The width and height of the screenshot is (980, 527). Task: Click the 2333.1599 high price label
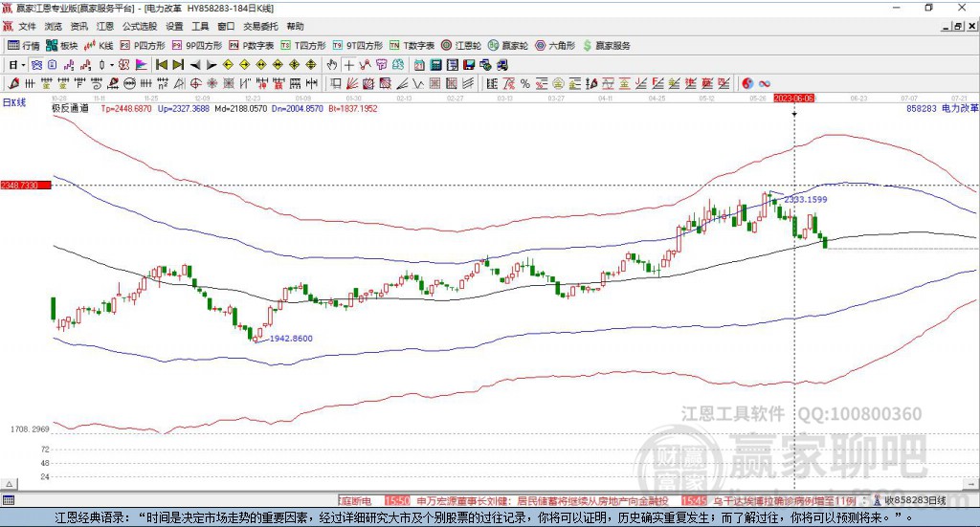point(805,199)
